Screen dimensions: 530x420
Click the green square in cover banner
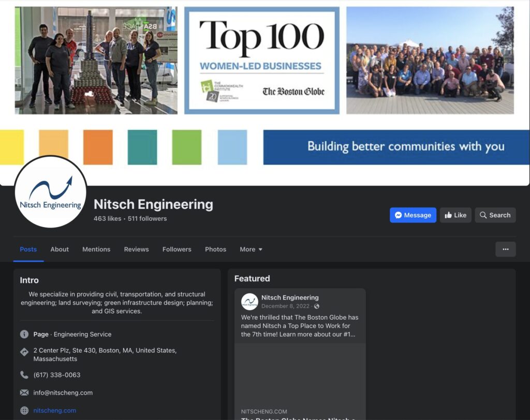pos(186,147)
